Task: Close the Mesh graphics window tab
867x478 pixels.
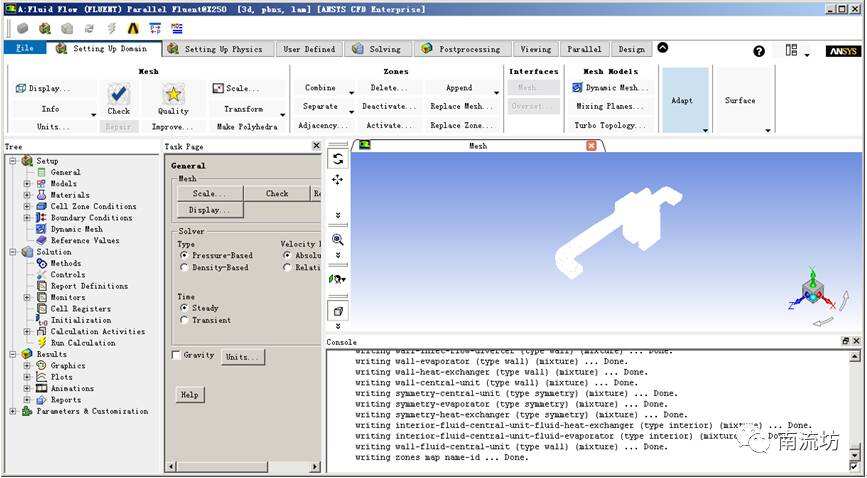Action: [x=591, y=146]
